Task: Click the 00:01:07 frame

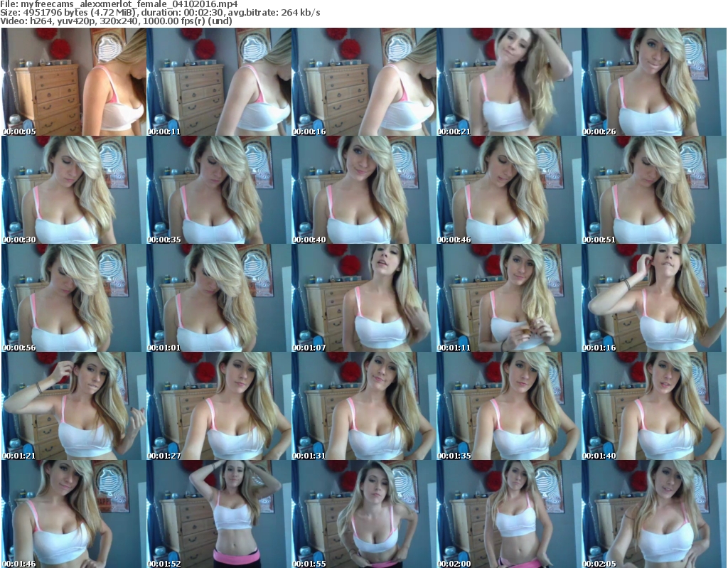Action: click(x=363, y=298)
